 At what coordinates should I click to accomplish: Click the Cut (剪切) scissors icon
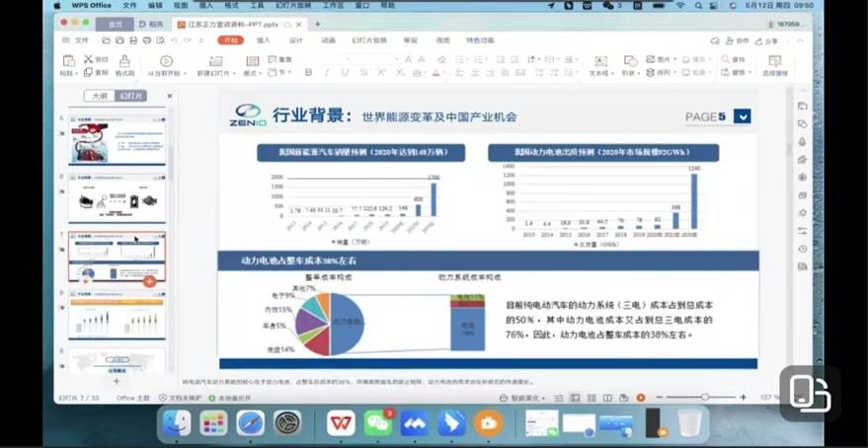coord(89,58)
